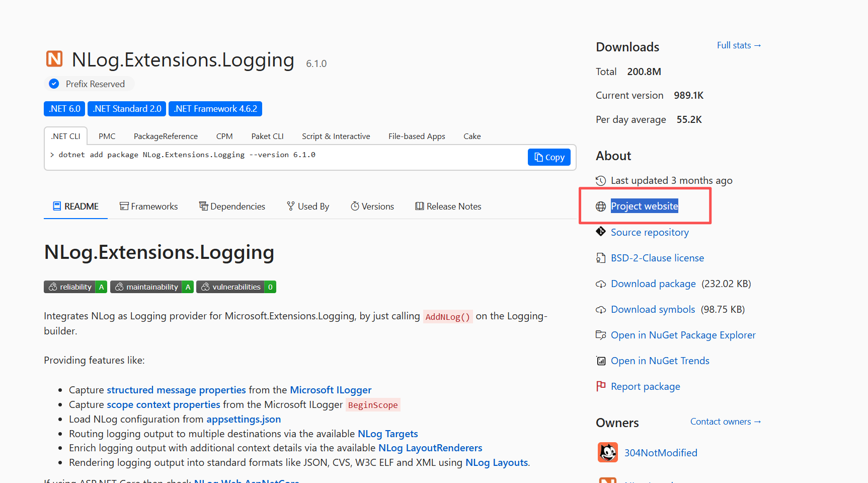Click the Download package link
The height and width of the screenshot is (483, 868).
tap(653, 284)
